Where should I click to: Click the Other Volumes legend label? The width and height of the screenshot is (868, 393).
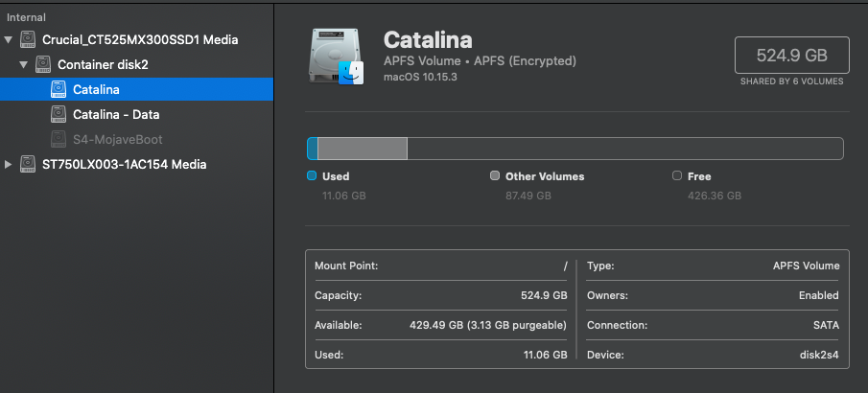[x=545, y=176]
